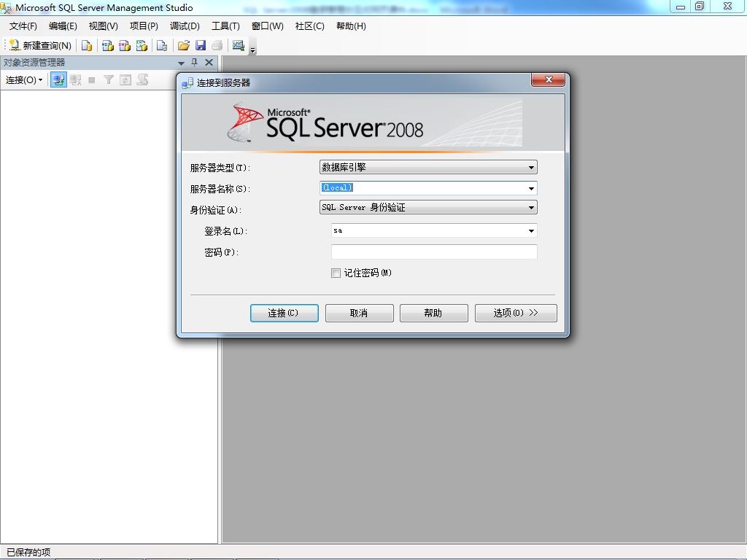The width and height of the screenshot is (747, 560).
Task: Click the disconnect server icon
Action: (x=75, y=80)
